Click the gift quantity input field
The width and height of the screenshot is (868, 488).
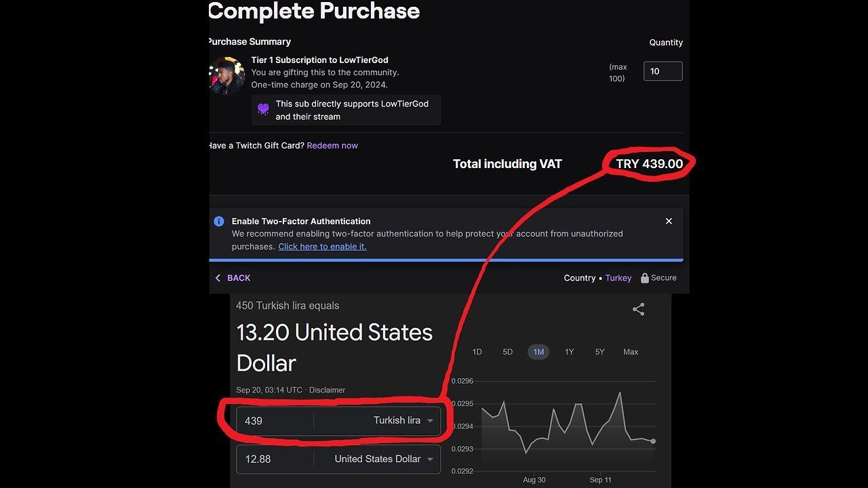pyautogui.click(x=663, y=71)
